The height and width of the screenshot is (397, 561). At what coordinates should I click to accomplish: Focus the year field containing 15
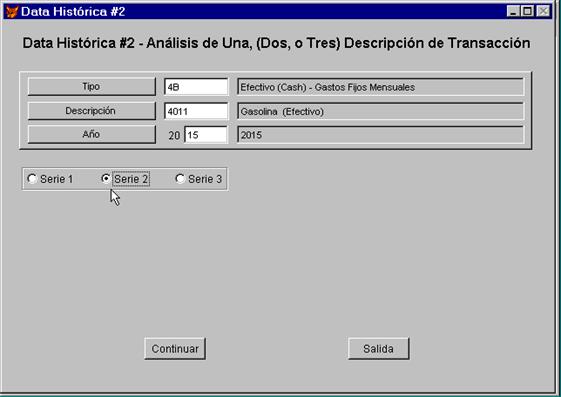coord(206,135)
